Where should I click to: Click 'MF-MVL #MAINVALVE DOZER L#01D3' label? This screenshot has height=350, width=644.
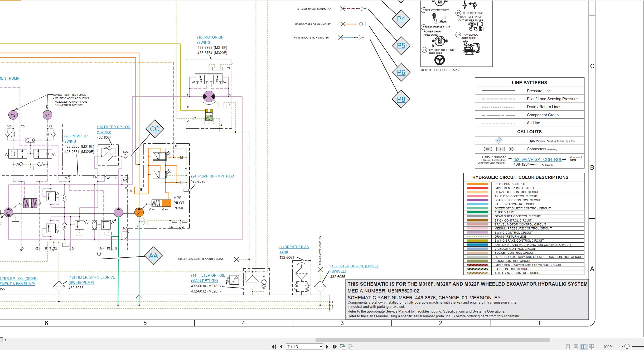pyautogui.click(x=201, y=260)
